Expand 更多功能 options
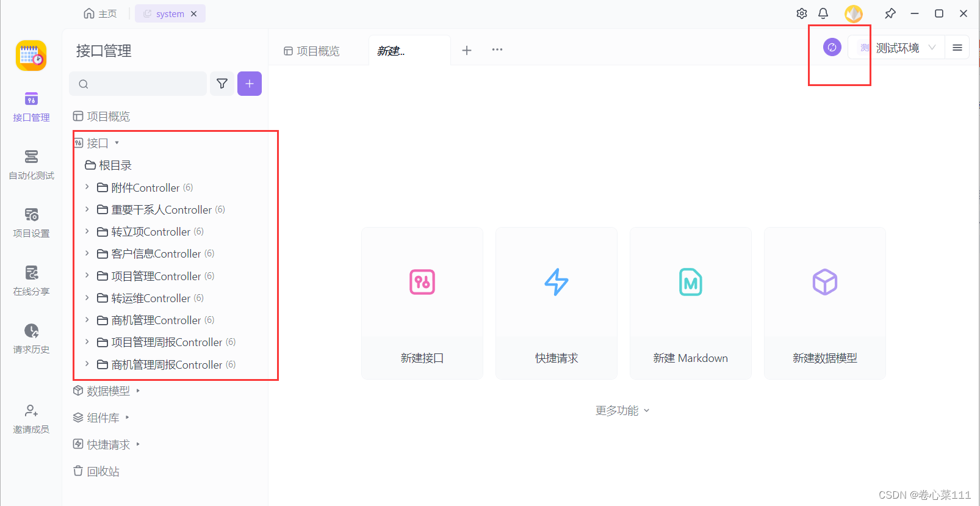Viewport: 980px width, 506px height. tap(623, 411)
